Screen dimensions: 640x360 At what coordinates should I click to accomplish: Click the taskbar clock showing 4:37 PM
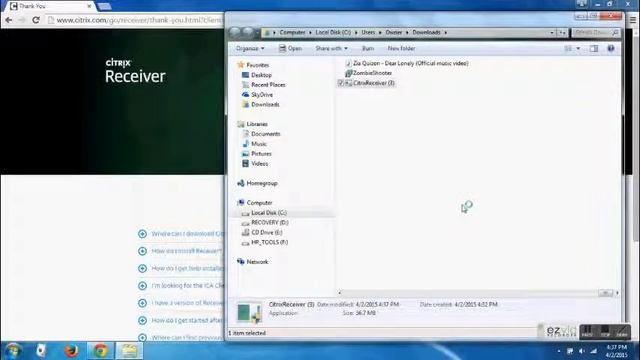[x=617, y=351]
